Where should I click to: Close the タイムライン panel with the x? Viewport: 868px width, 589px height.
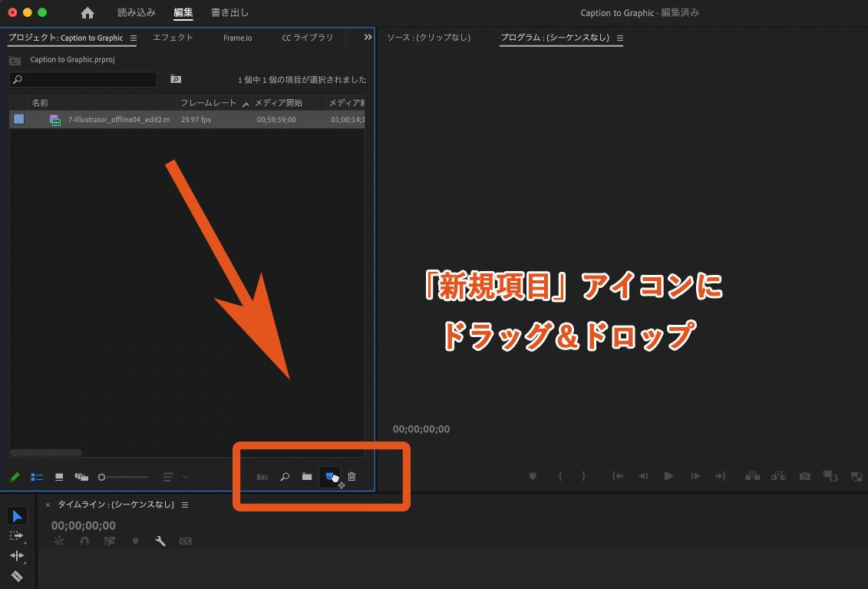point(48,505)
